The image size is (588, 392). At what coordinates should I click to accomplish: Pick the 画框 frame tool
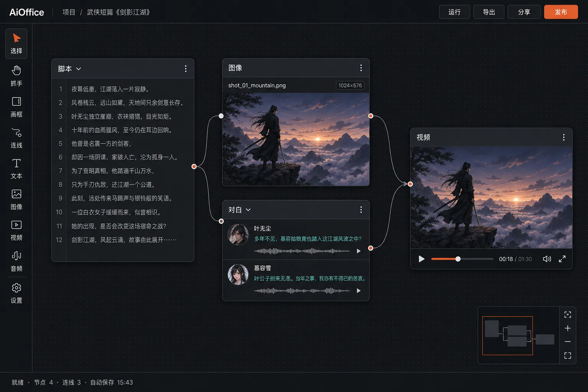click(x=16, y=107)
